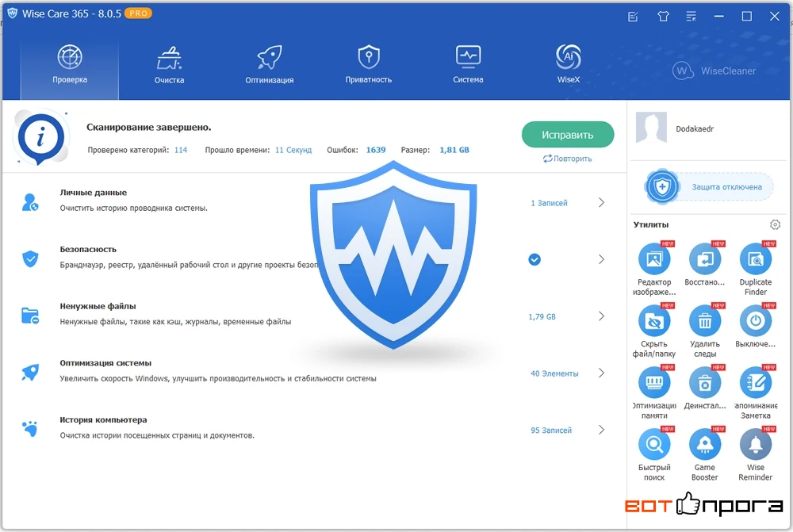Click the errors count 1639
793x532 pixels.
tap(376, 150)
